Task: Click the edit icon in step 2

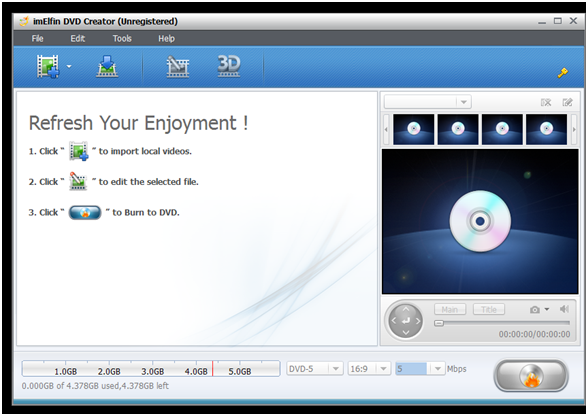Action: pos(78,182)
